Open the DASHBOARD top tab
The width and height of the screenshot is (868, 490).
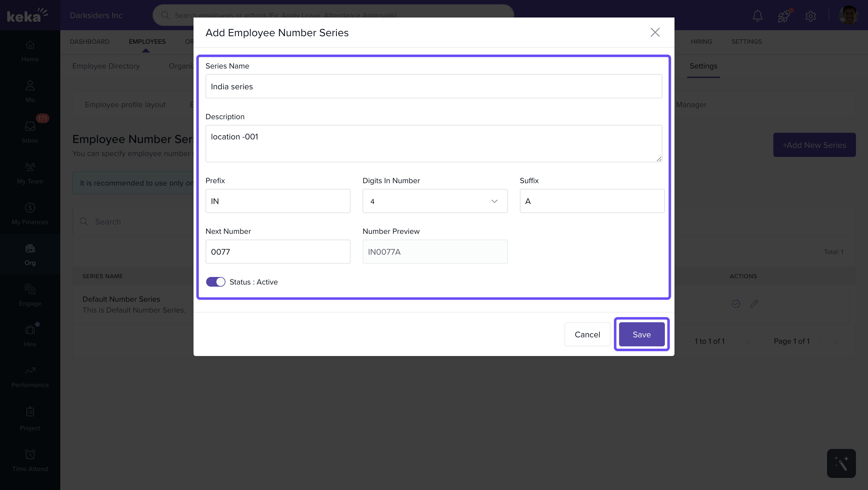[90, 41]
